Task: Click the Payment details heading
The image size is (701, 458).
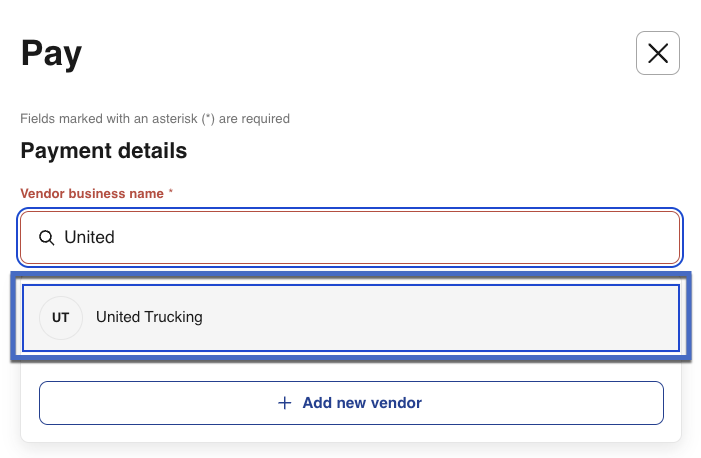Action: [x=104, y=151]
